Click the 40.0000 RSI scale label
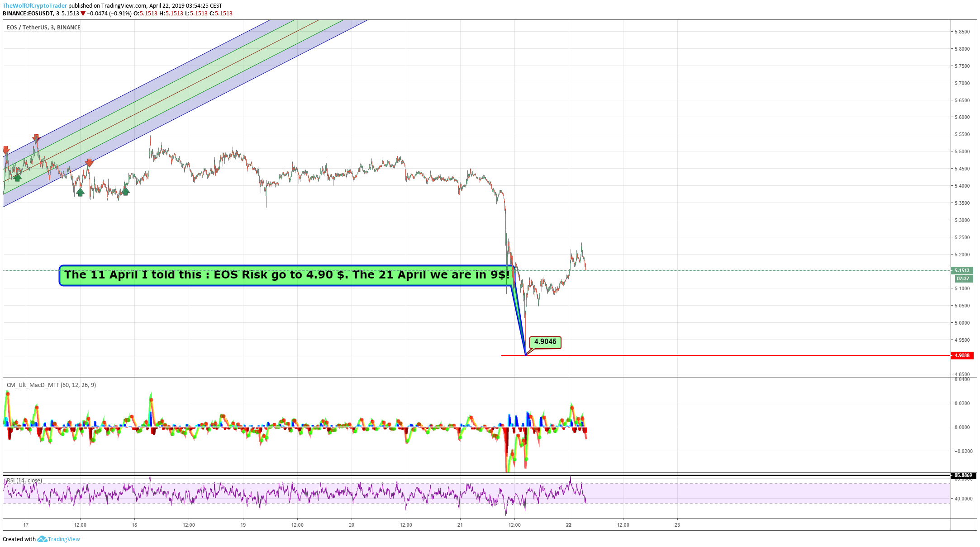 click(x=963, y=499)
